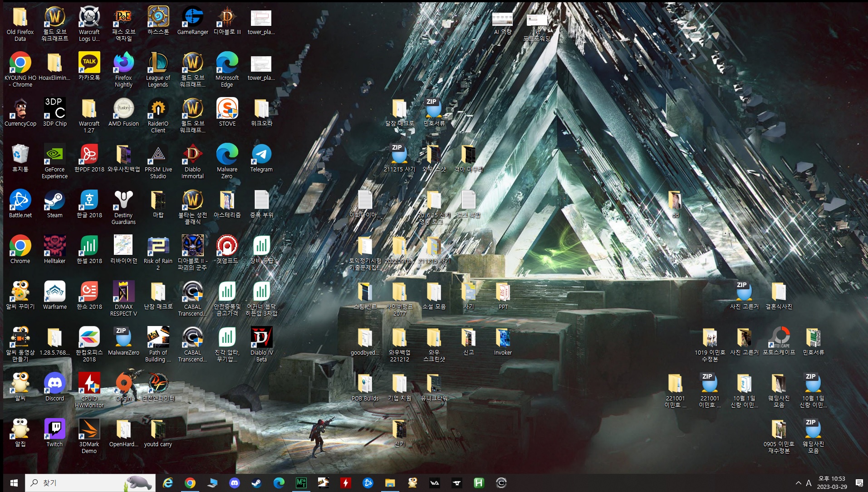This screenshot has height=492, width=868.
Task: Open the Recycle Bin (휴지통)
Action: click(20, 158)
